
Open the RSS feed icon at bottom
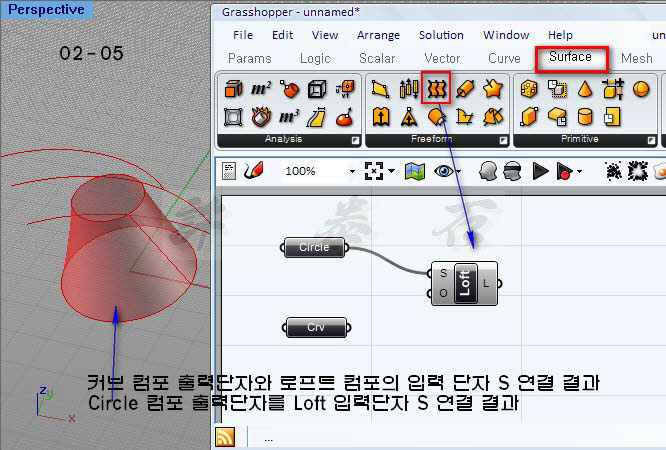(x=225, y=437)
